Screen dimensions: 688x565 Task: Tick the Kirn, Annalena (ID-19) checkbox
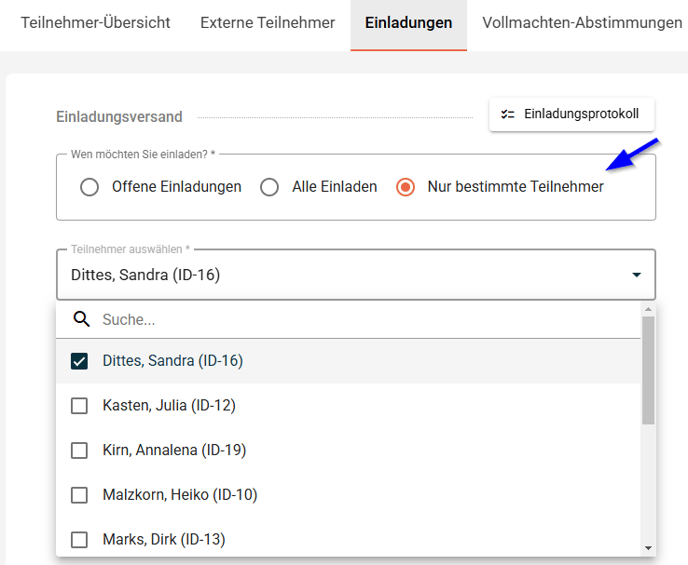pyautogui.click(x=79, y=451)
